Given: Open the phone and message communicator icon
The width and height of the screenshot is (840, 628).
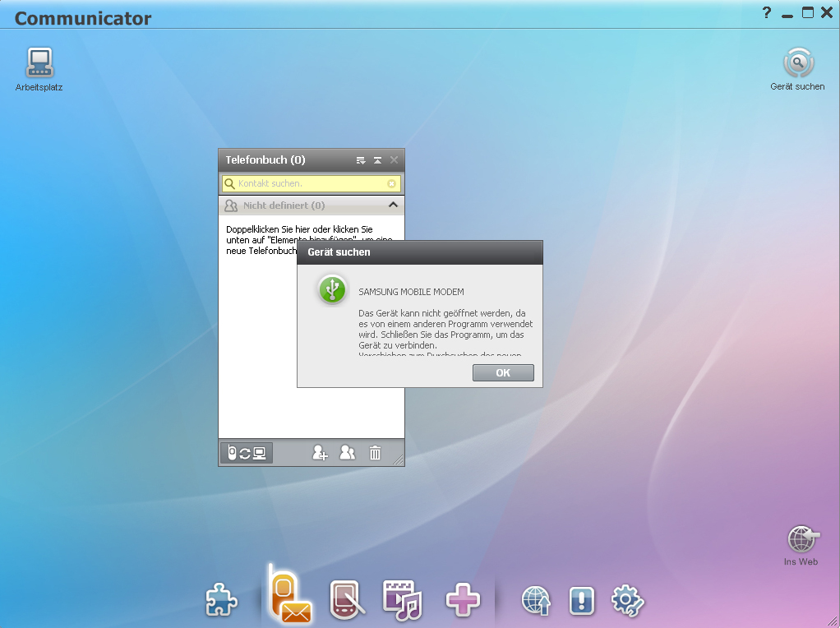Looking at the screenshot, I should tap(289, 594).
